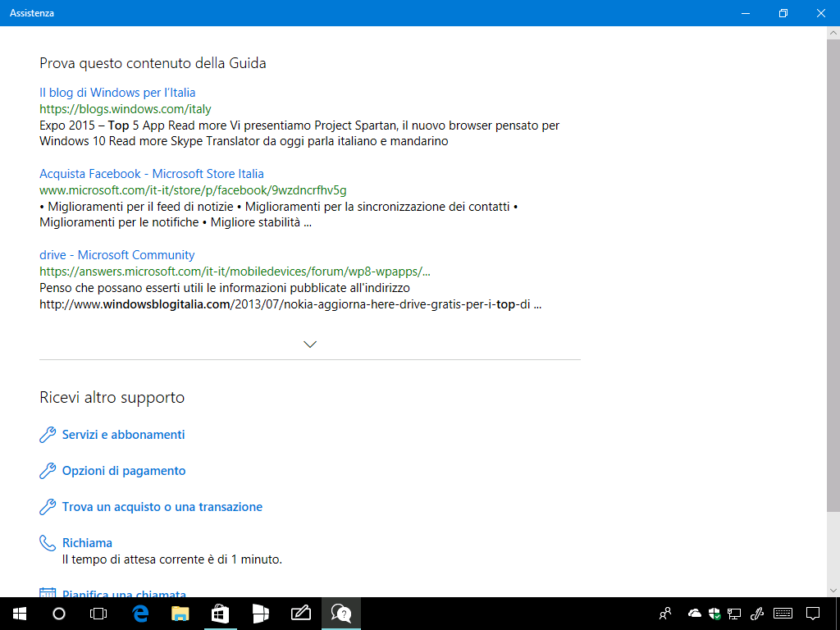Click the Assistenza app icon in taskbar

pyautogui.click(x=341, y=614)
